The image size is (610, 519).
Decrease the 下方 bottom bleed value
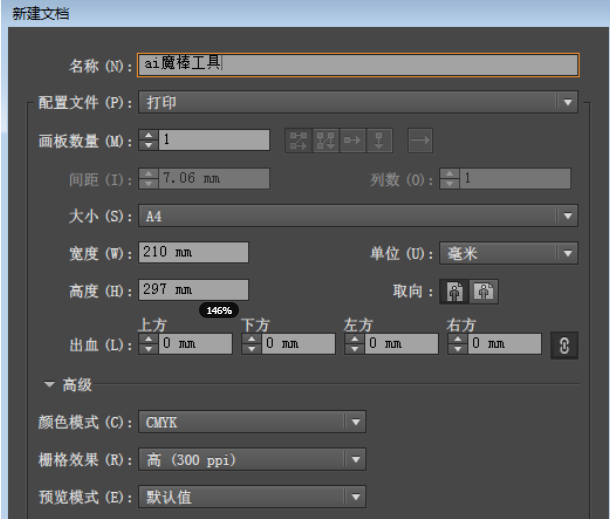pyautogui.click(x=251, y=349)
